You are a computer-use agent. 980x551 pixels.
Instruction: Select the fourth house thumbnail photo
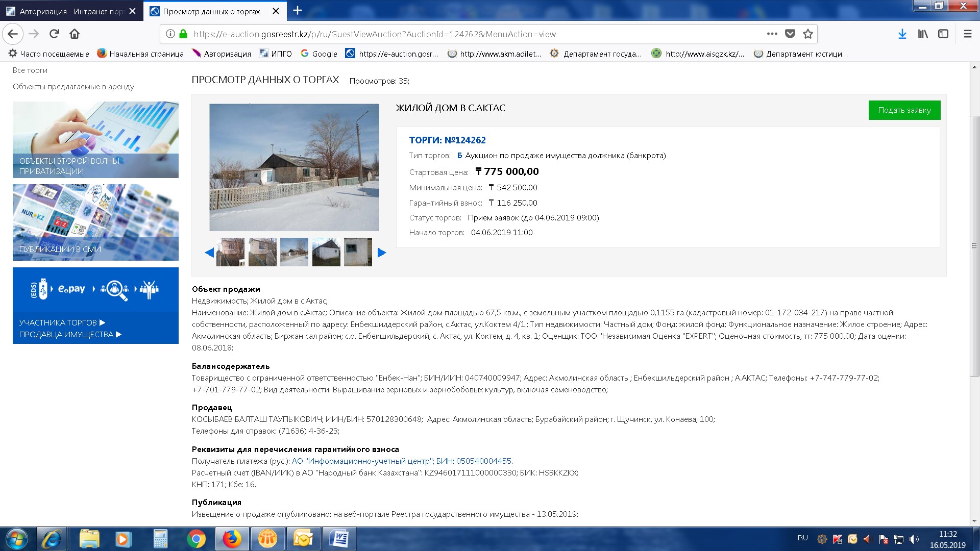pyautogui.click(x=326, y=252)
